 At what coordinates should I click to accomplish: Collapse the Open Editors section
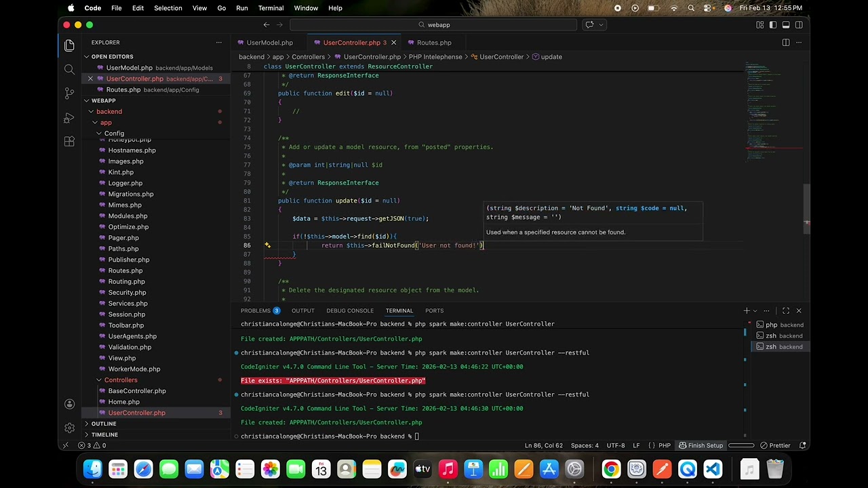[112, 57]
